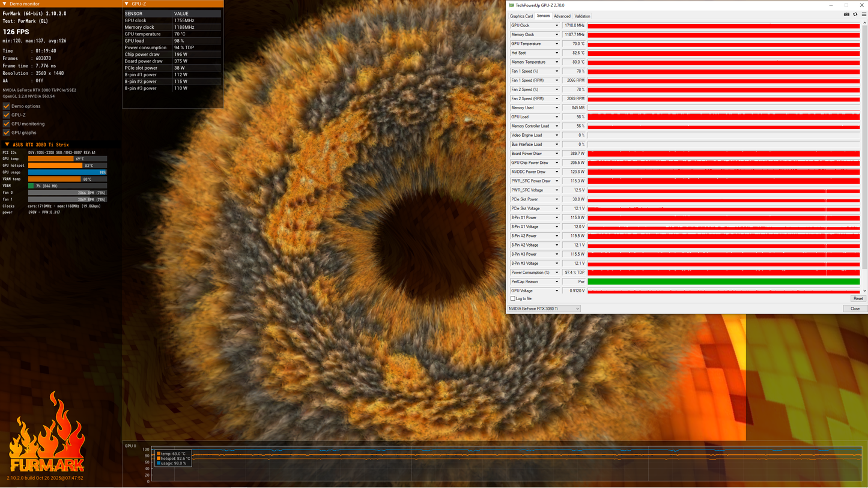This screenshot has width=868, height=488.
Task: Open the Fan 2 Speed (%) dropdown
Action: click(557, 89)
